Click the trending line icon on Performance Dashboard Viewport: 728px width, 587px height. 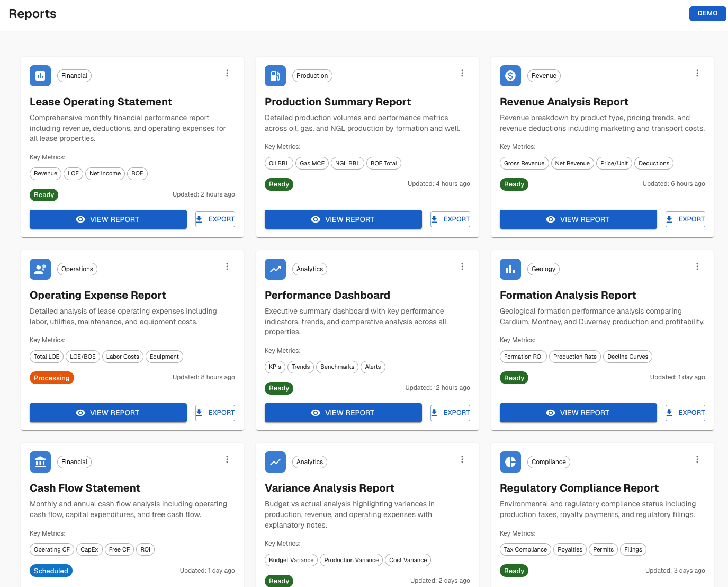click(275, 269)
